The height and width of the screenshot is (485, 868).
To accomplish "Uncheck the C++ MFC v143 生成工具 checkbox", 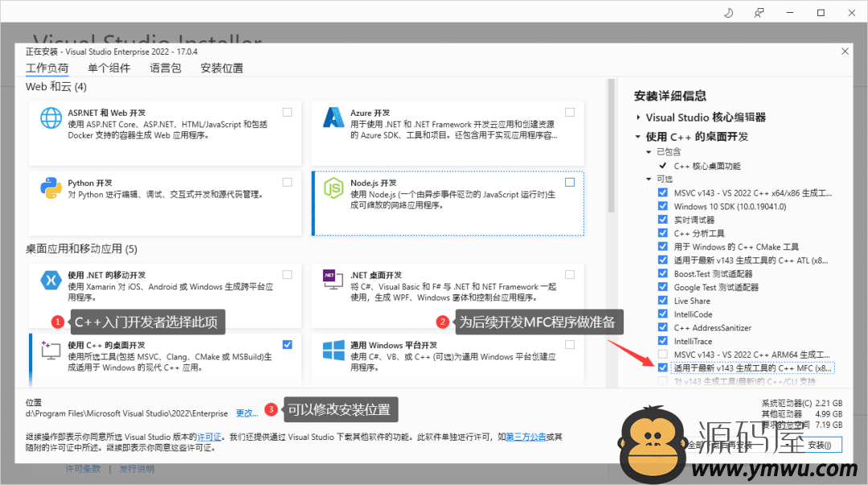I will 662,368.
